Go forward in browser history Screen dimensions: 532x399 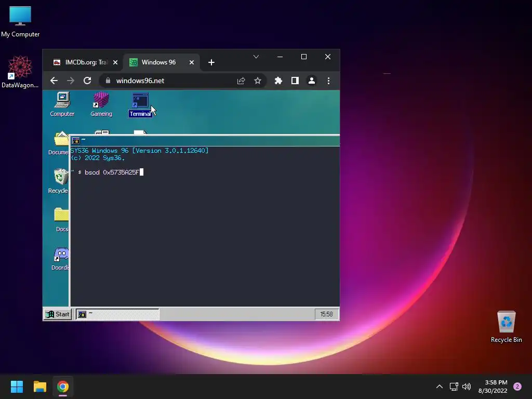point(71,81)
